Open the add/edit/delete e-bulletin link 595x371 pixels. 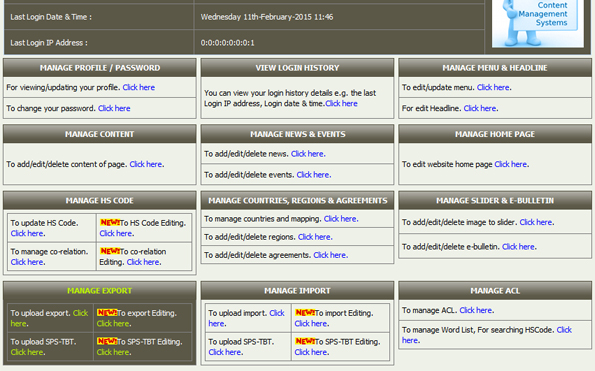(518, 247)
